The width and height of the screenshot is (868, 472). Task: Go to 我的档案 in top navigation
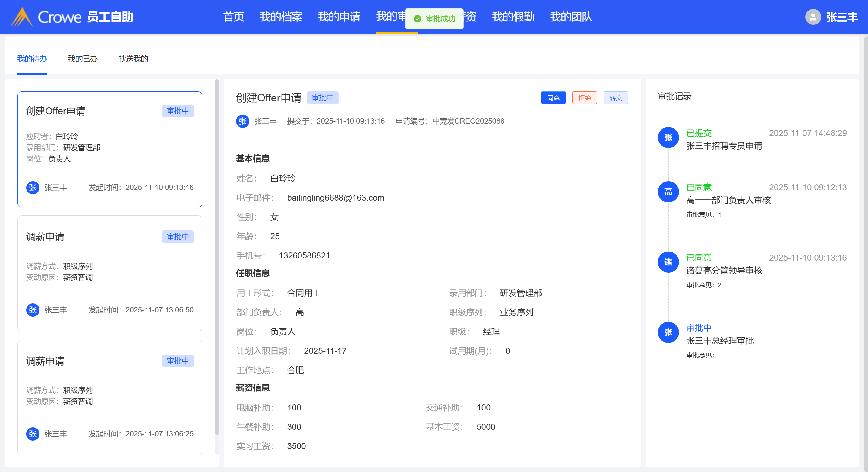281,17
